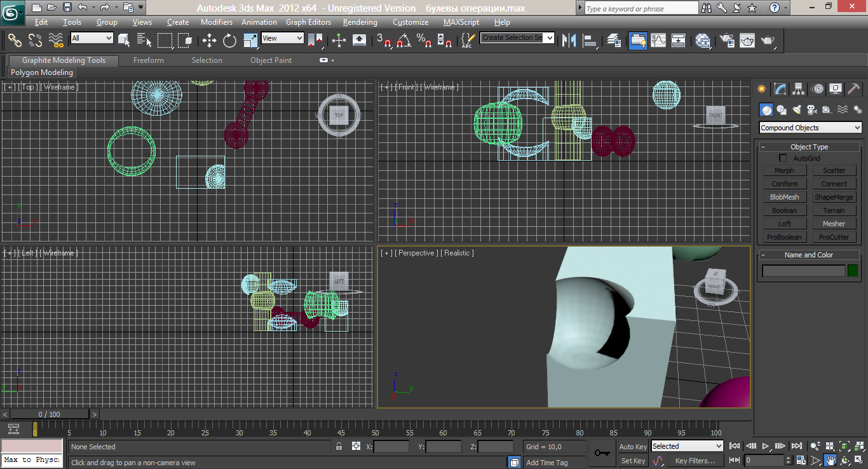Screen dimensions: 868x469
Task: Open the selection filter All dropdown
Action: (x=92, y=38)
